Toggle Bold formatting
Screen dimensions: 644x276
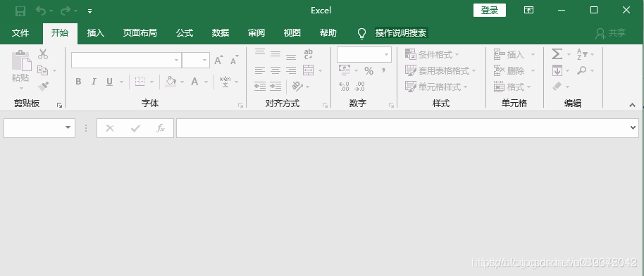[x=78, y=82]
